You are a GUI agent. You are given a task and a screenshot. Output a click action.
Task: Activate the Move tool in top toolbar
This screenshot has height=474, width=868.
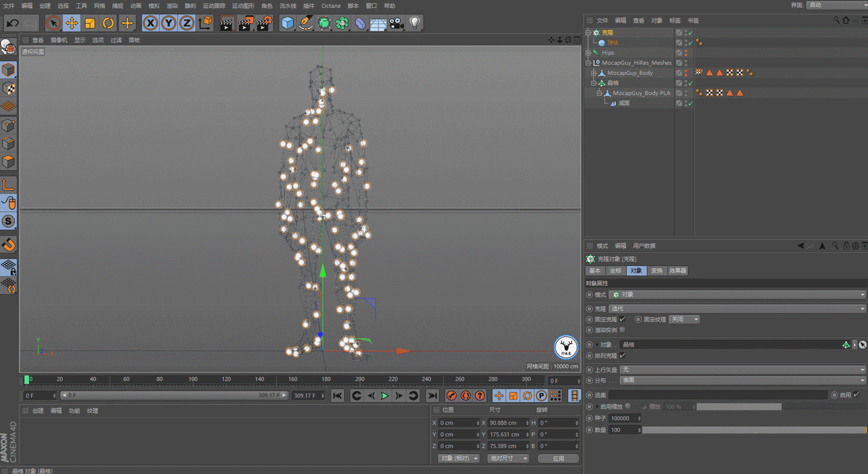[x=72, y=23]
